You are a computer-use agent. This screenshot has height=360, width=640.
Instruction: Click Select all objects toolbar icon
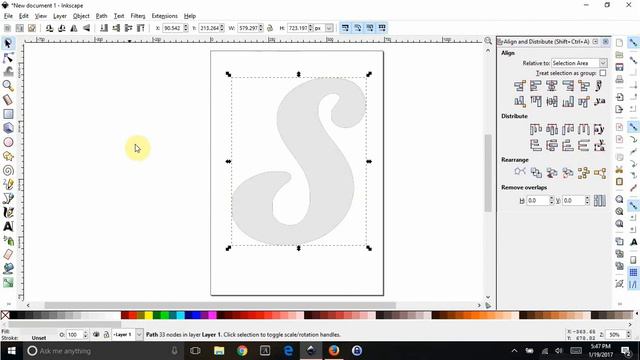tap(7, 28)
